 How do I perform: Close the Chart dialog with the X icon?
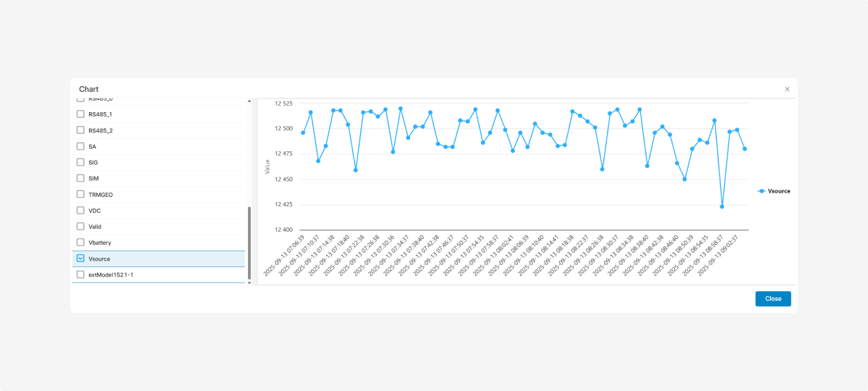(787, 89)
